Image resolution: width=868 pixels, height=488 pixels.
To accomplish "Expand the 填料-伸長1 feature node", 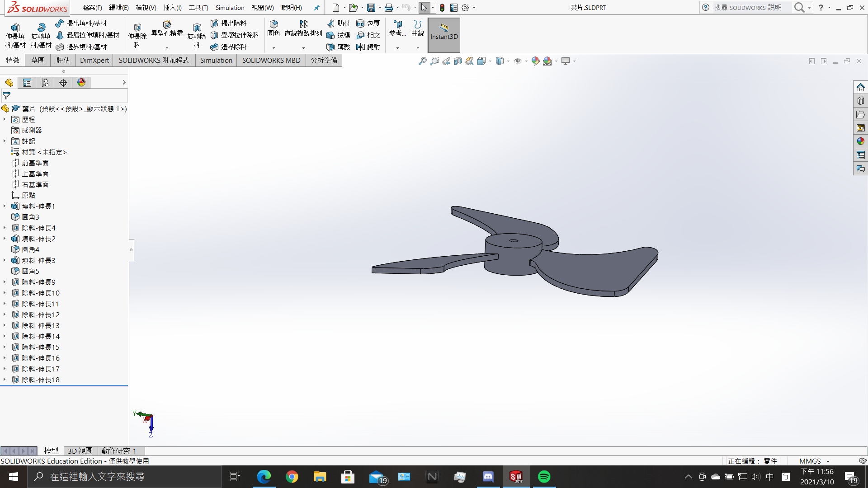I will coord(5,206).
